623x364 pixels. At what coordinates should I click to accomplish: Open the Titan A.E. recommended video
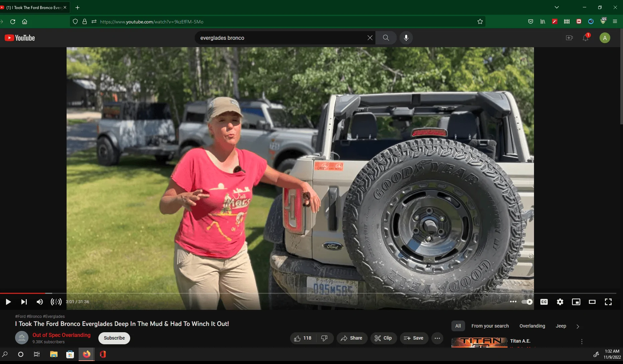(x=479, y=343)
